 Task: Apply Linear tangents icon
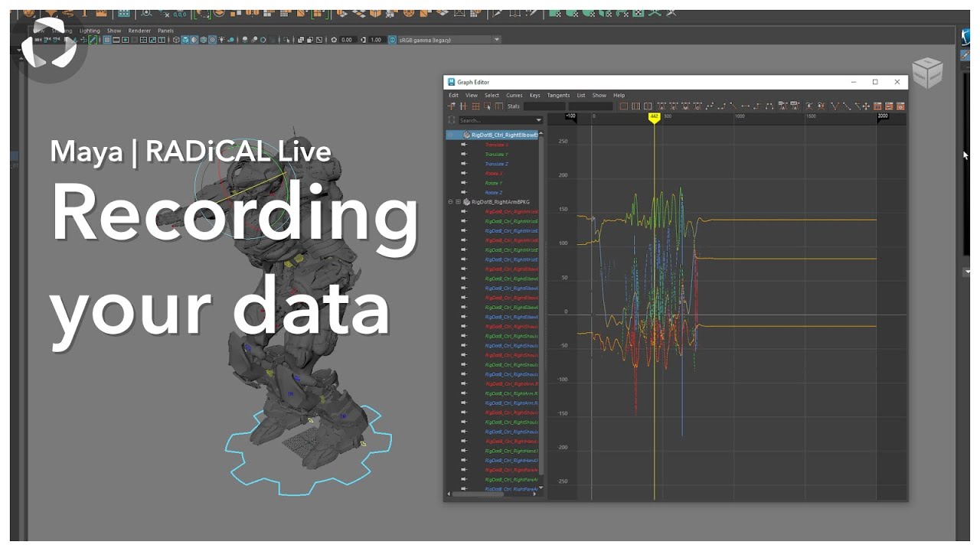(x=733, y=106)
